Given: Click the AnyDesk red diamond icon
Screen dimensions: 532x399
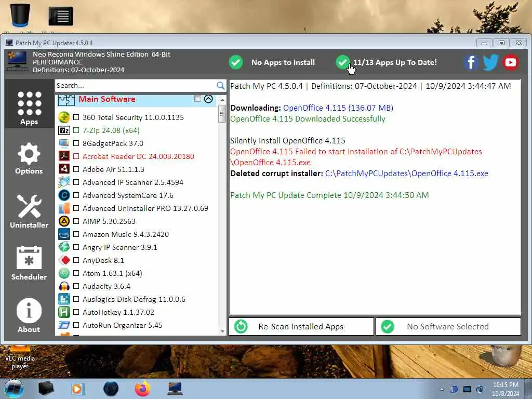Looking at the screenshot, I should coord(64,260).
